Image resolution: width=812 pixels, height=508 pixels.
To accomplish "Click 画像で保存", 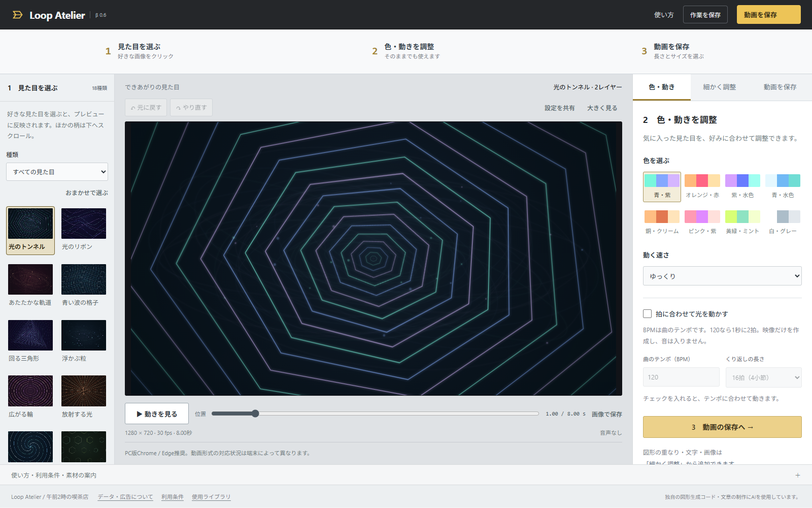I will (606, 414).
